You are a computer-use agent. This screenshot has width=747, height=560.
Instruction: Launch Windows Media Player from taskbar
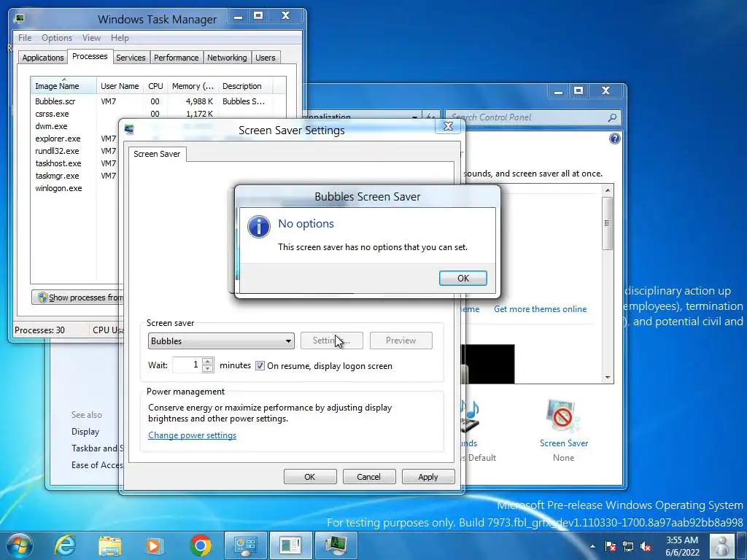(x=154, y=545)
